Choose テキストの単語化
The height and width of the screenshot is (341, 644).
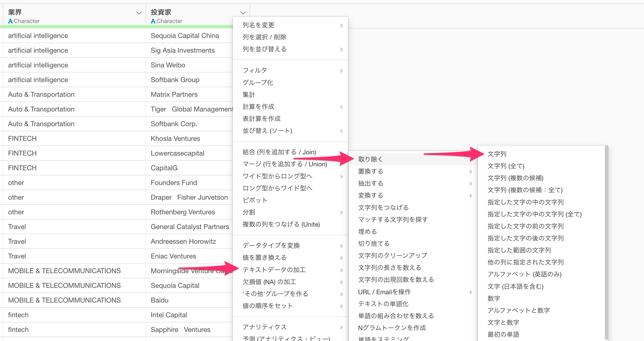(x=413, y=304)
